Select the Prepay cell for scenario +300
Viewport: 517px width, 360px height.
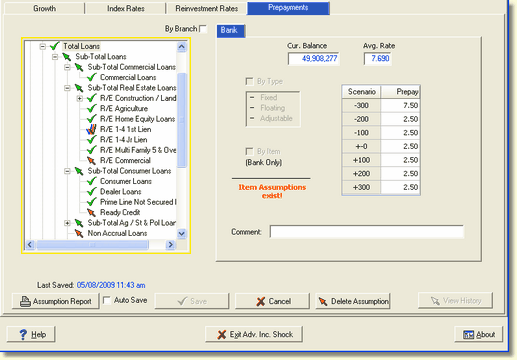(x=400, y=187)
